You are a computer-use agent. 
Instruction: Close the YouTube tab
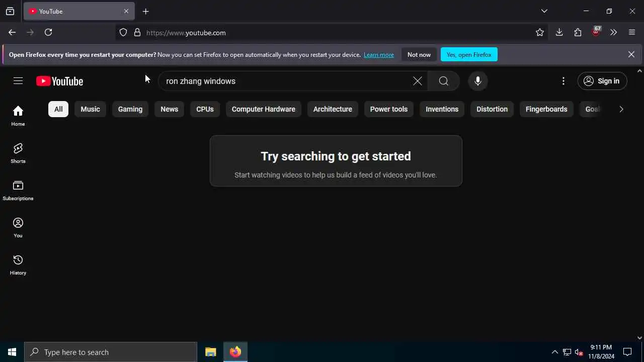pos(126,11)
